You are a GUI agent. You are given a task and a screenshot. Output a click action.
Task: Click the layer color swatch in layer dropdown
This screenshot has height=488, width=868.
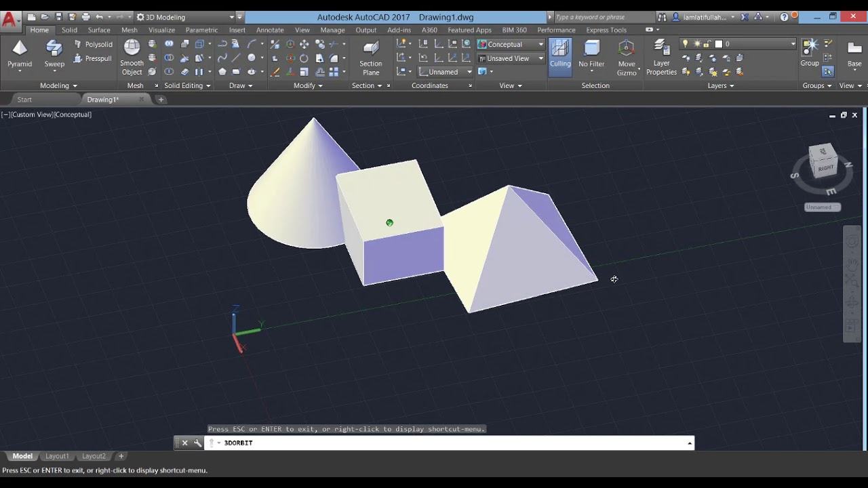[718, 44]
